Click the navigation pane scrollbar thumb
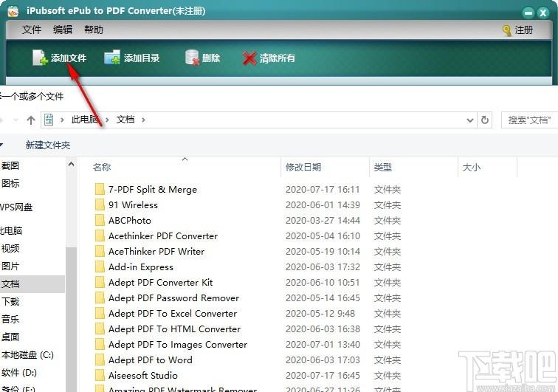 (71, 319)
